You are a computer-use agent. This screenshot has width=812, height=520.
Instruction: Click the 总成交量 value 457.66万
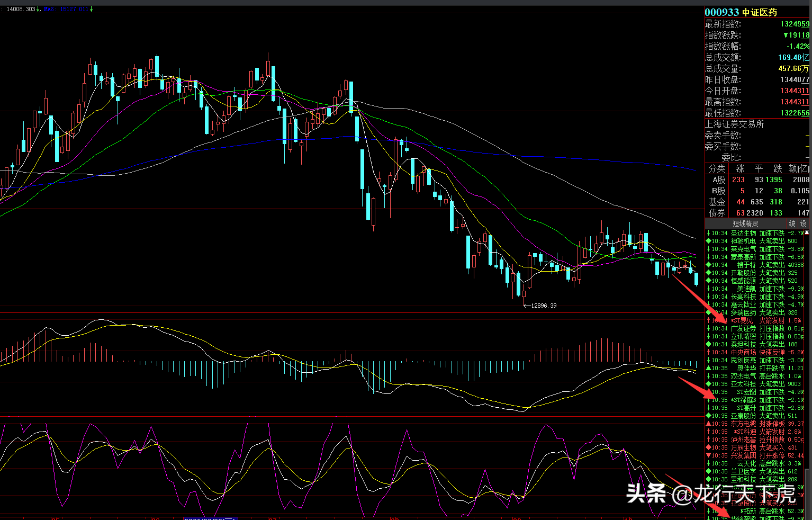click(793, 68)
